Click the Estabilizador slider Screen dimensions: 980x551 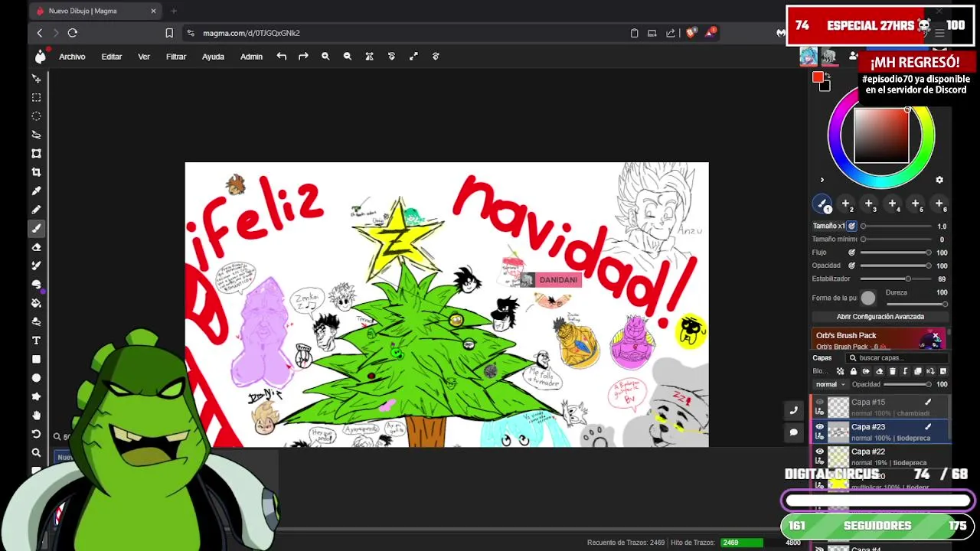coord(895,279)
